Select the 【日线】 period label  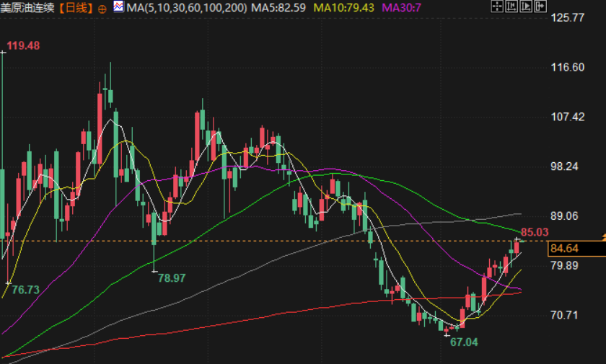click(x=76, y=8)
